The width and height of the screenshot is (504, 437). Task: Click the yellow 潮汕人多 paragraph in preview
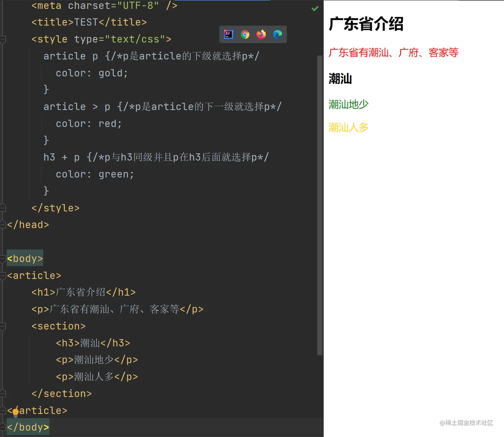pyautogui.click(x=348, y=127)
